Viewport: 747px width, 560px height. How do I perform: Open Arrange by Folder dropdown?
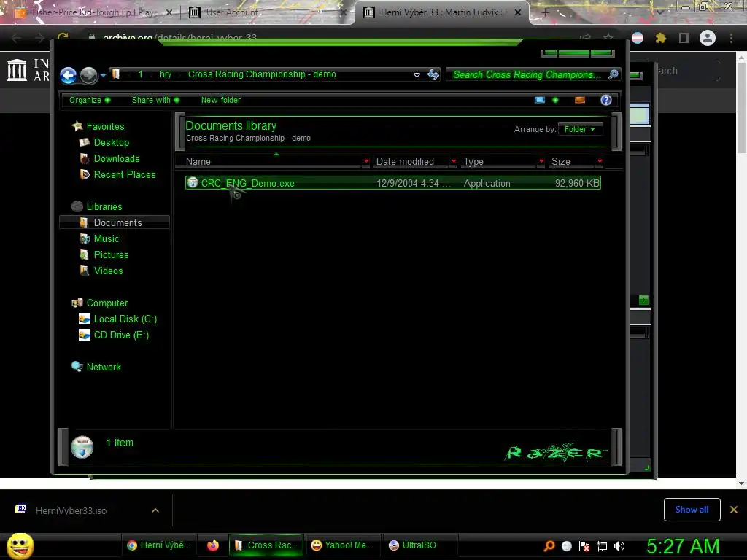tap(580, 129)
